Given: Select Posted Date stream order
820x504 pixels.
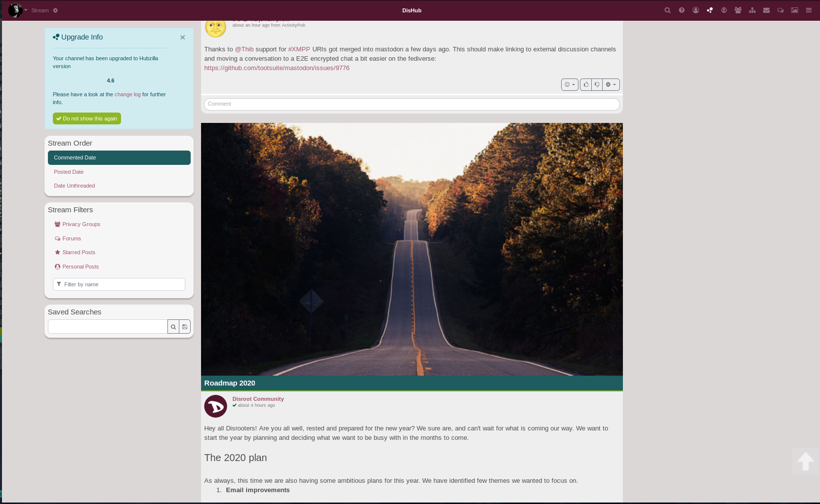Looking at the screenshot, I should tap(69, 172).
